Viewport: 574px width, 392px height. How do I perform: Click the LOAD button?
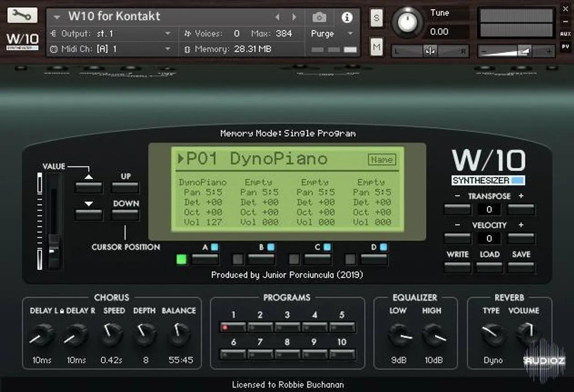(x=489, y=267)
